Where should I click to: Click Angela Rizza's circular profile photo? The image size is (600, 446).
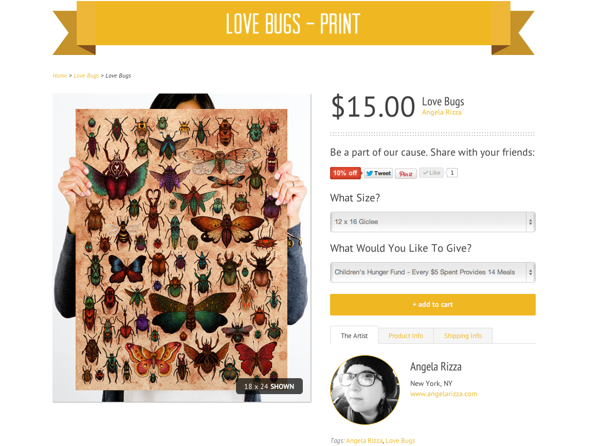pyautogui.click(x=365, y=390)
